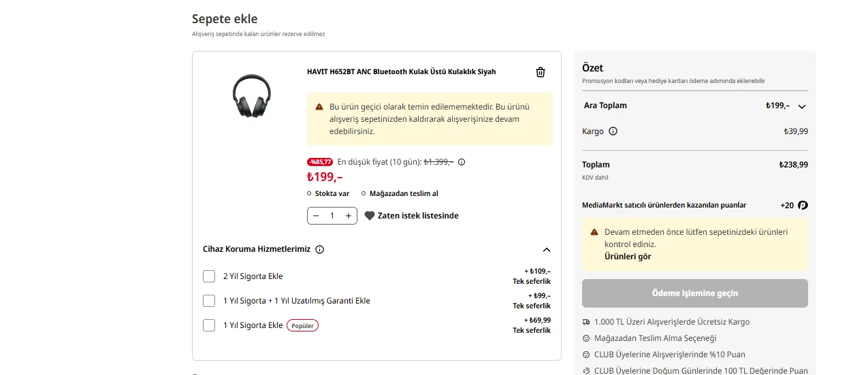Click the warning icon in product notice
The width and height of the screenshot is (868, 375).
[319, 107]
